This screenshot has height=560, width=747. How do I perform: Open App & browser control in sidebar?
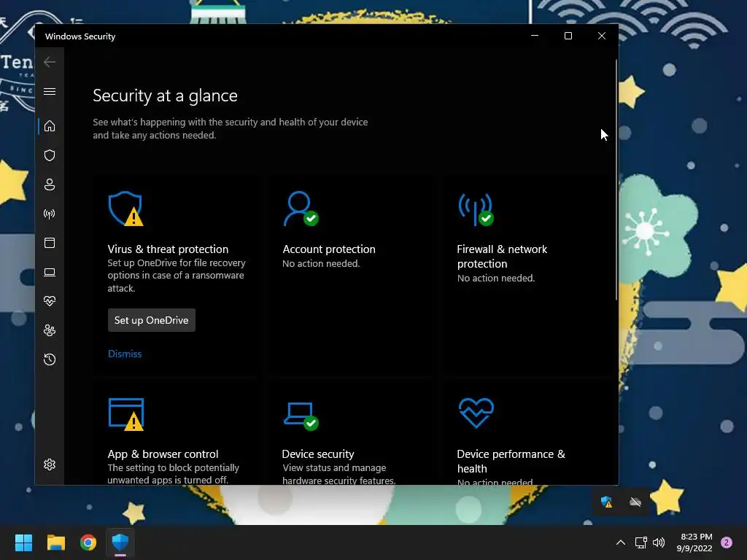point(50,243)
